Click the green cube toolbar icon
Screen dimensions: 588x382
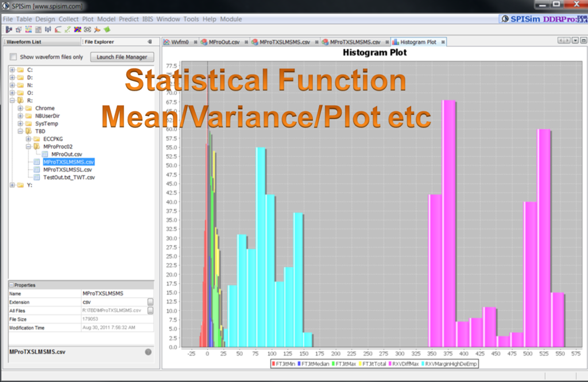[x=107, y=29]
